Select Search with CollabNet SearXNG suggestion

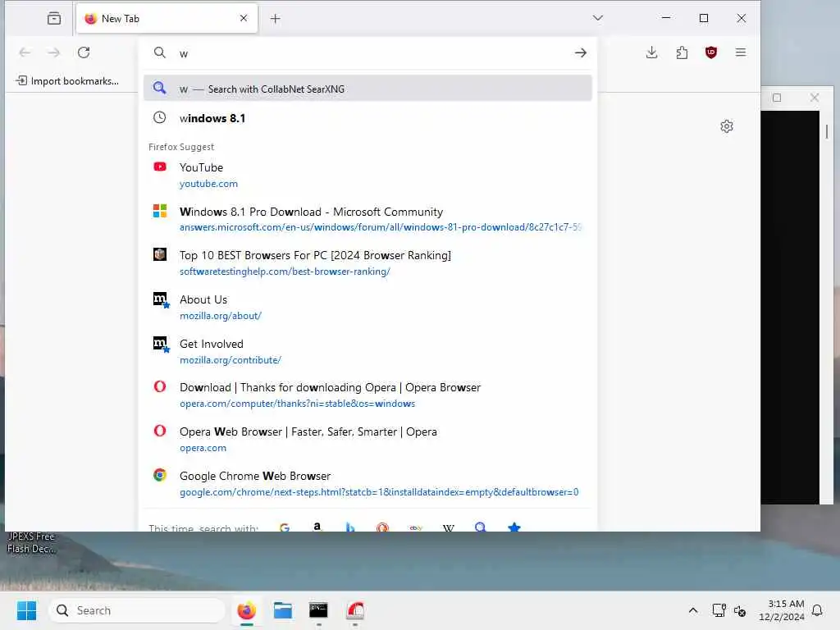[367, 89]
